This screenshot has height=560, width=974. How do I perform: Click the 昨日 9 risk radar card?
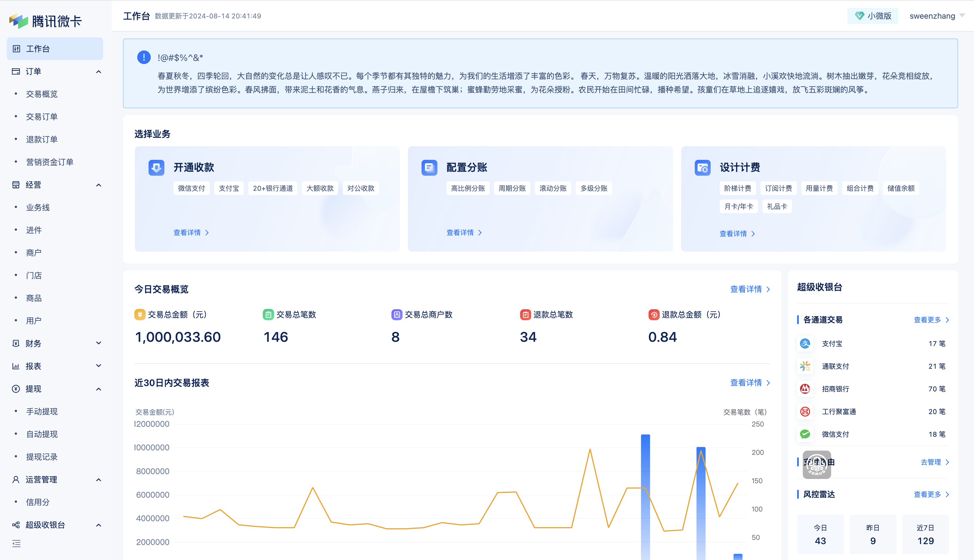pyautogui.click(x=873, y=534)
